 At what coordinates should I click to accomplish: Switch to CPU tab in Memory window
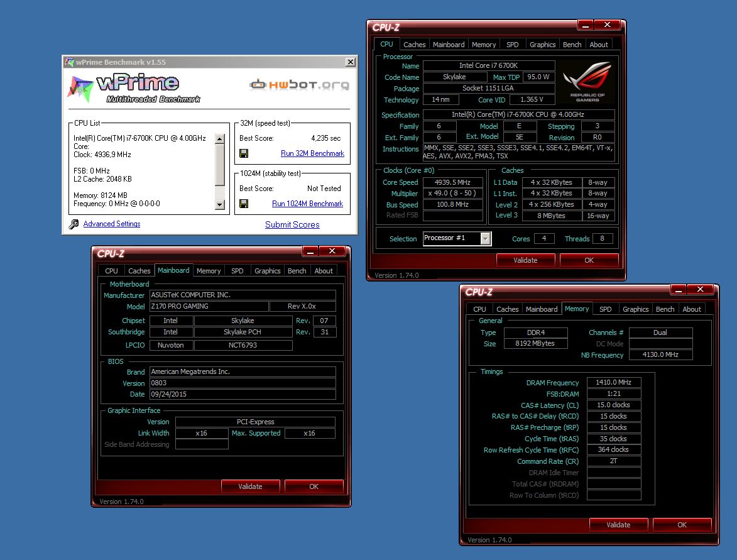pos(479,309)
